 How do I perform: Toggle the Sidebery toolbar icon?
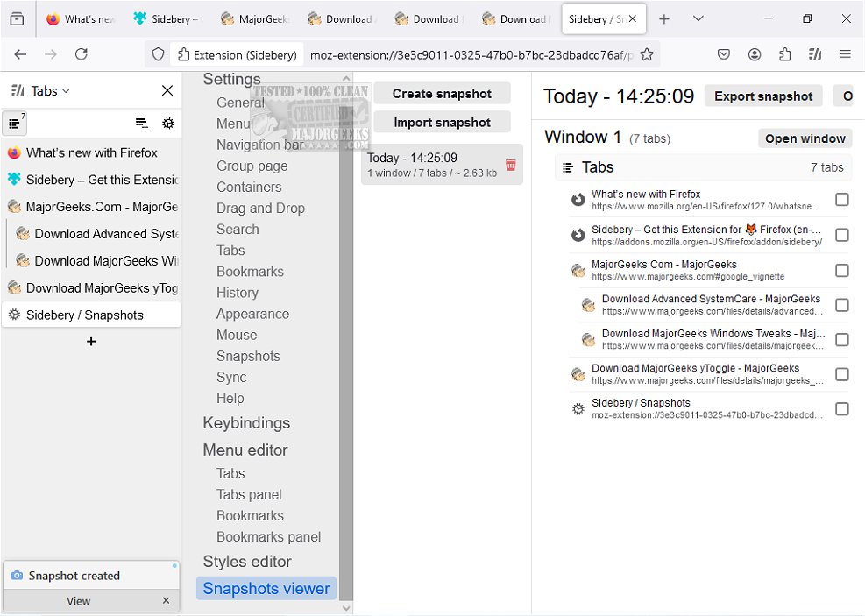815,54
